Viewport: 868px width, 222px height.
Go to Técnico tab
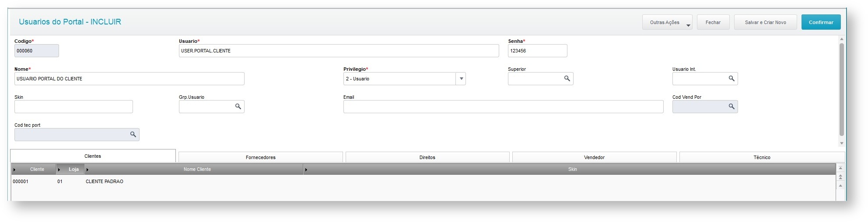[x=762, y=157]
